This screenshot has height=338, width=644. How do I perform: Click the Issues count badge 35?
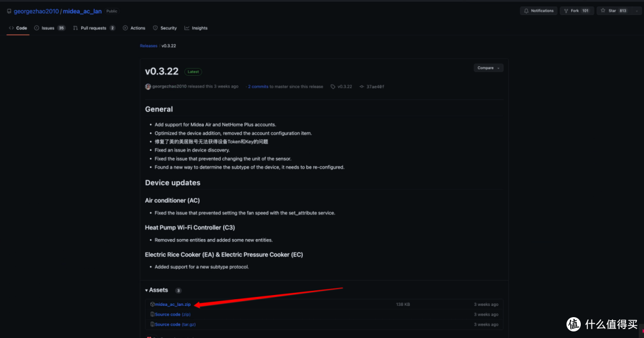point(61,28)
